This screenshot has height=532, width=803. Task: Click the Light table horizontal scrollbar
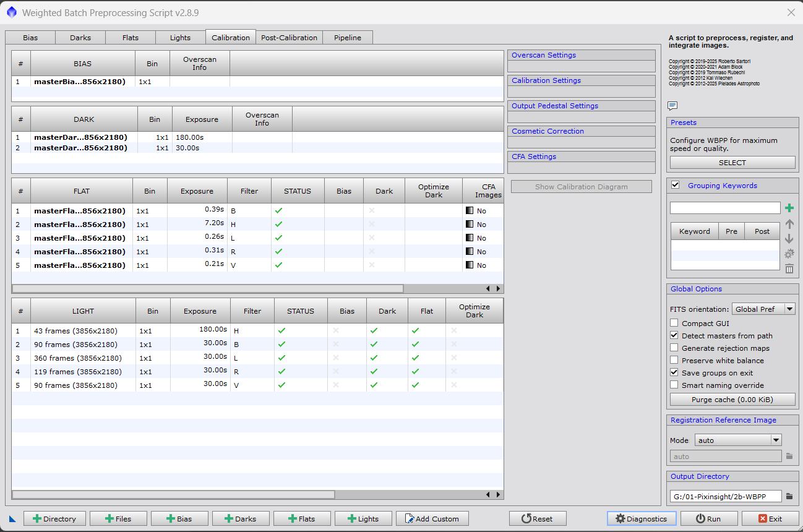[x=173, y=495]
